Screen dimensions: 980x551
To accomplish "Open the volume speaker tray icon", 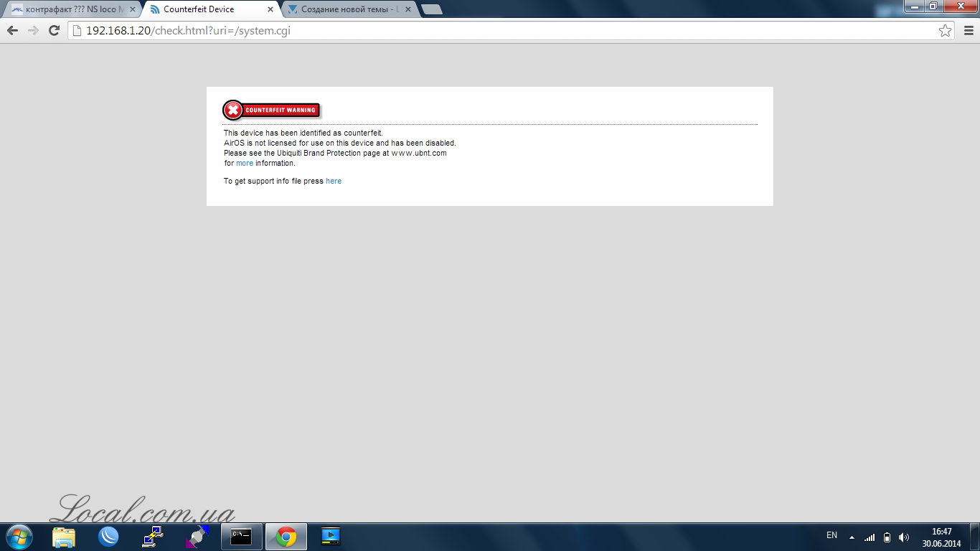I will point(904,537).
